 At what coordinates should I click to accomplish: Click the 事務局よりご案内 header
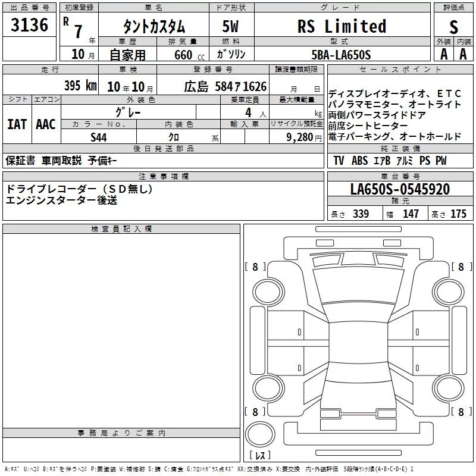(121, 433)
